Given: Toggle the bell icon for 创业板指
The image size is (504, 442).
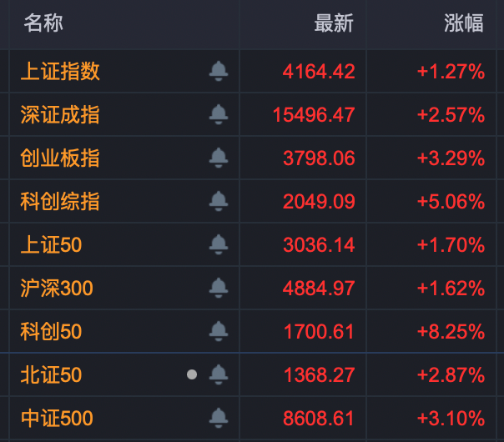Looking at the screenshot, I should tap(219, 158).
